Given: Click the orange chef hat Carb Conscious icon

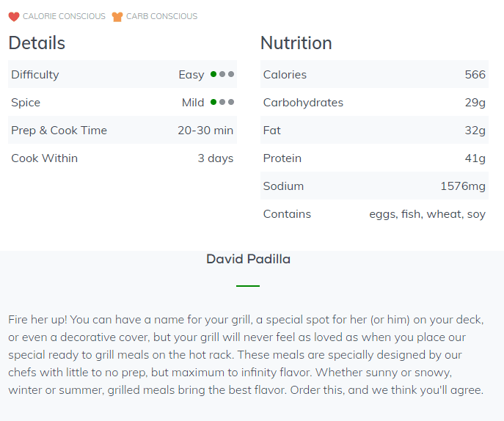Looking at the screenshot, I should point(117,16).
